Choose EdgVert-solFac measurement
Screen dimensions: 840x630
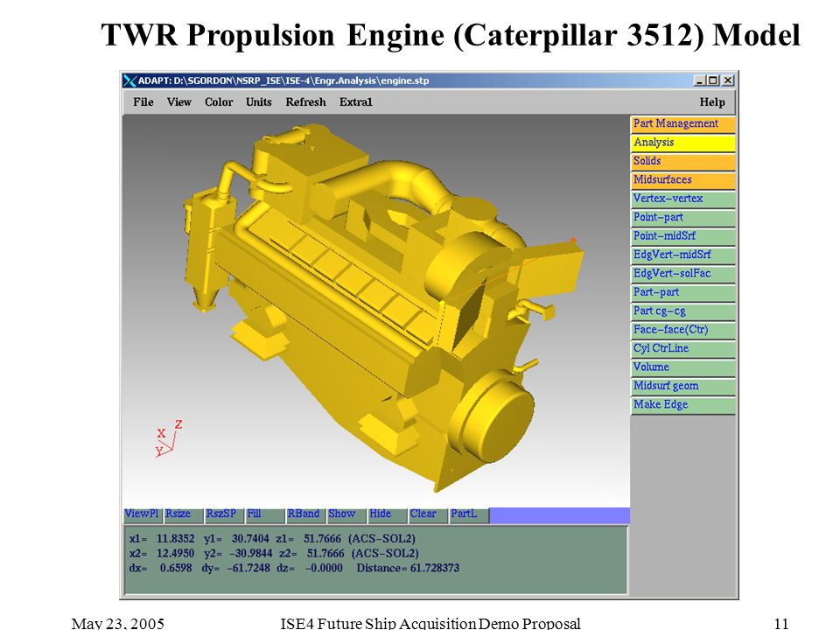pos(683,274)
